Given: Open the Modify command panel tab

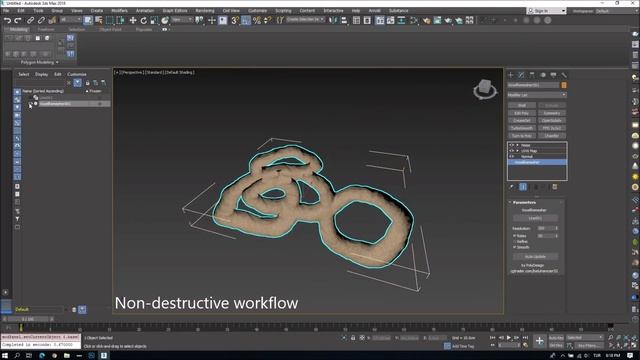Looking at the screenshot, I should tap(521, 75).
